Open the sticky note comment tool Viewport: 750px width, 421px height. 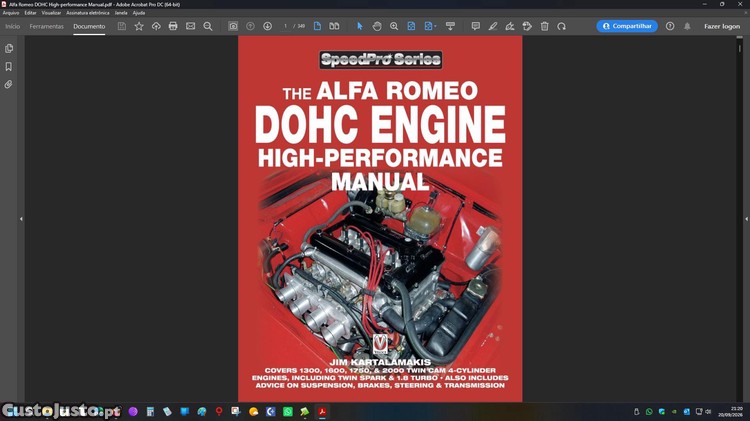coord(475,26)
